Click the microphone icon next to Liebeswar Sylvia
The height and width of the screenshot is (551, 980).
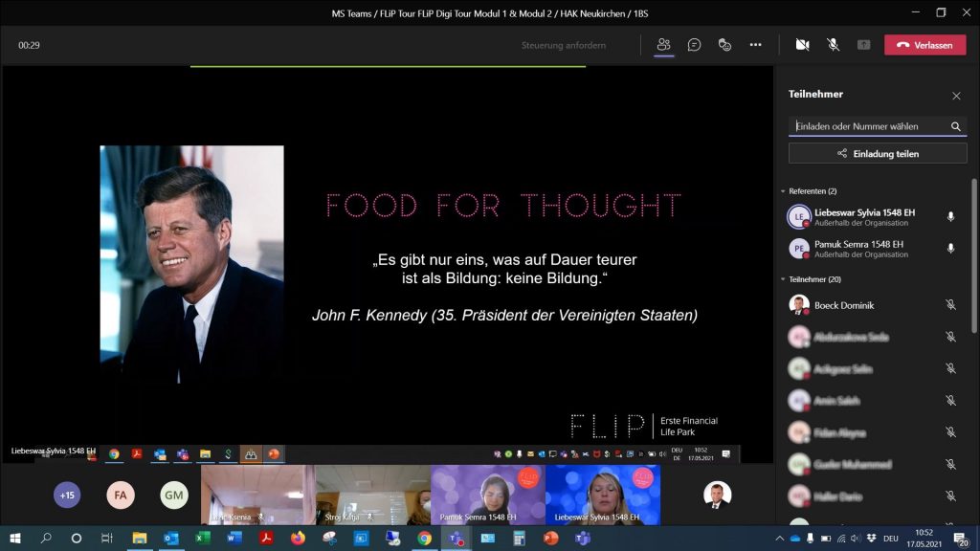pyautogui.click(x=950, y=217)
